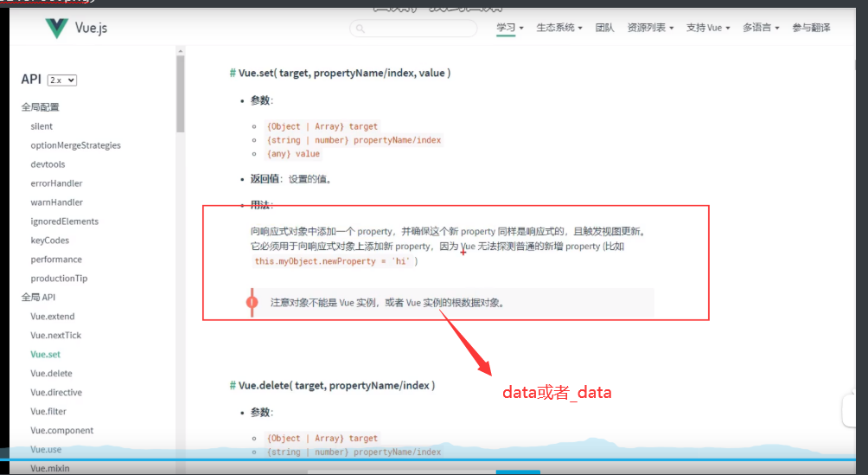
Task: Click the Vue.delete heading anchor link
Action: click(x=233, y=385)
